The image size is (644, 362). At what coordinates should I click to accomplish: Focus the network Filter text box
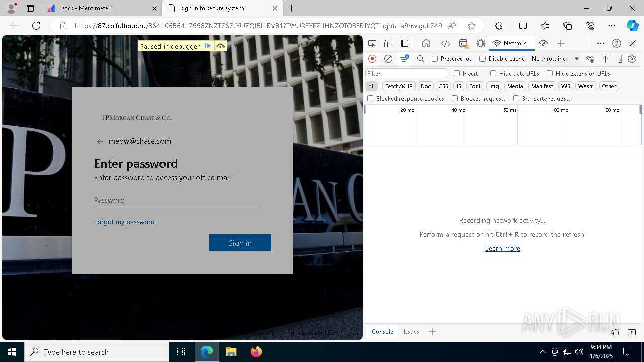(x=406, y=73)
